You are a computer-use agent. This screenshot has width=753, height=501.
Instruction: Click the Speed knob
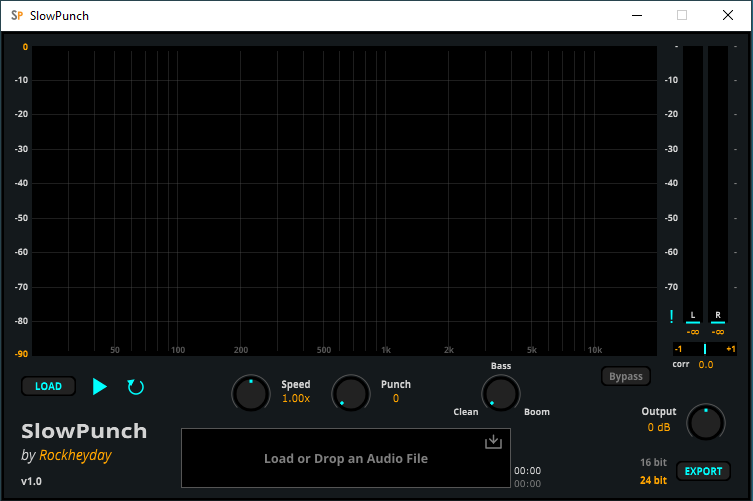pos(250,394)
